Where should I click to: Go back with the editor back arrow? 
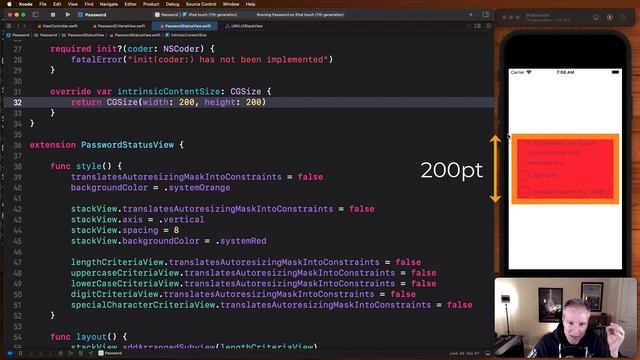(18, 26)
